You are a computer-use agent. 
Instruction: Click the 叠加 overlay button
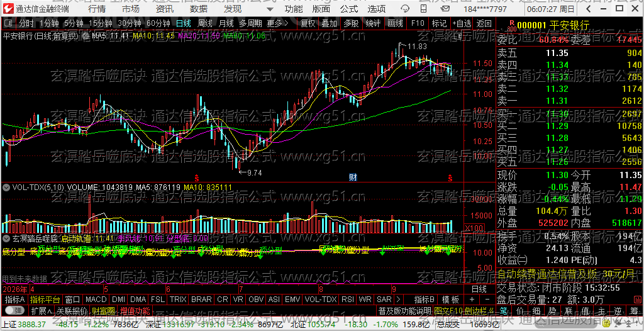pyautogui.click(x=329, y=23)
